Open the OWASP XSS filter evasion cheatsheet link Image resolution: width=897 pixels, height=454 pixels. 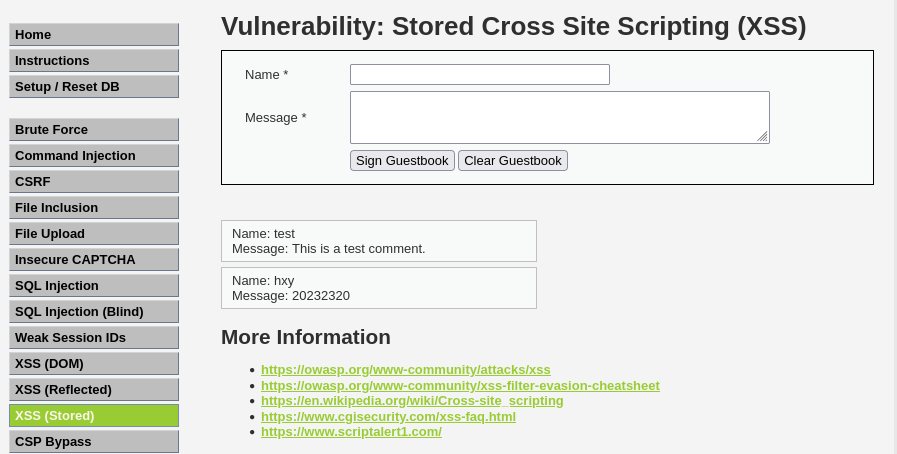460,386
